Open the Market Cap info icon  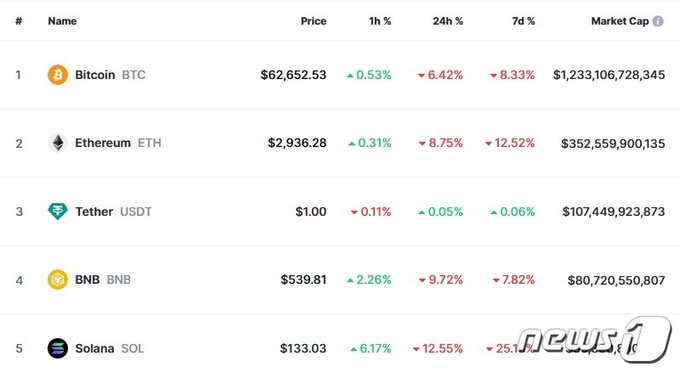658,21
